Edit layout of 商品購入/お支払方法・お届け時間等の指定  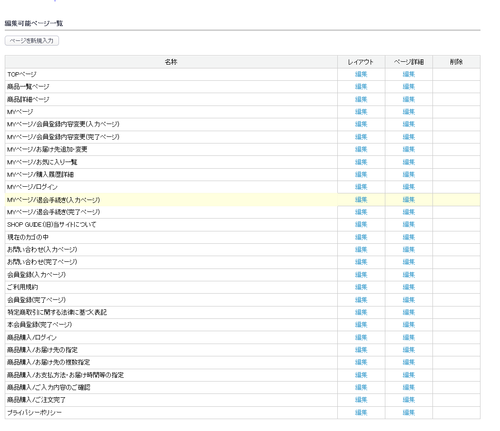tap(361, 375)
